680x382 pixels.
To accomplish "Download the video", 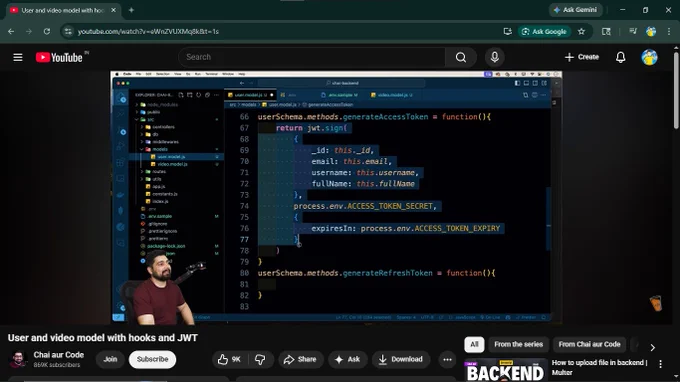I will click(x=400, y=359).
